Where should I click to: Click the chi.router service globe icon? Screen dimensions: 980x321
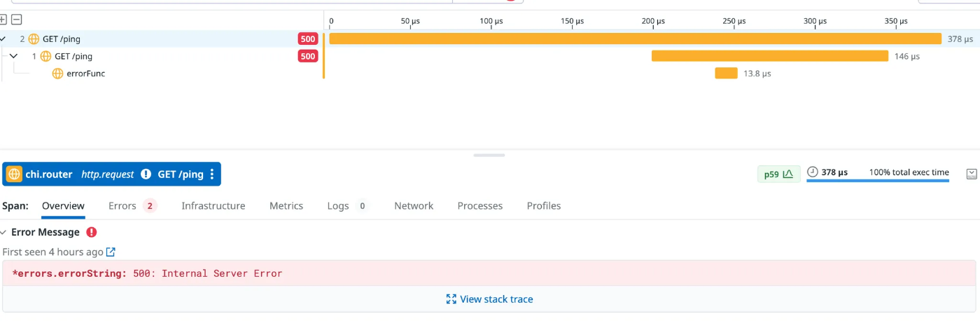click(14, 174)
